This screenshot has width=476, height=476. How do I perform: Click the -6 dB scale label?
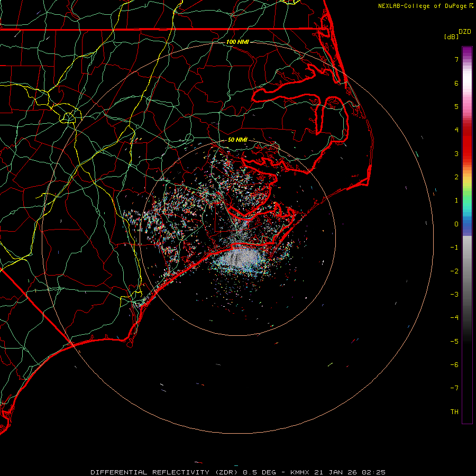[454, 365]
